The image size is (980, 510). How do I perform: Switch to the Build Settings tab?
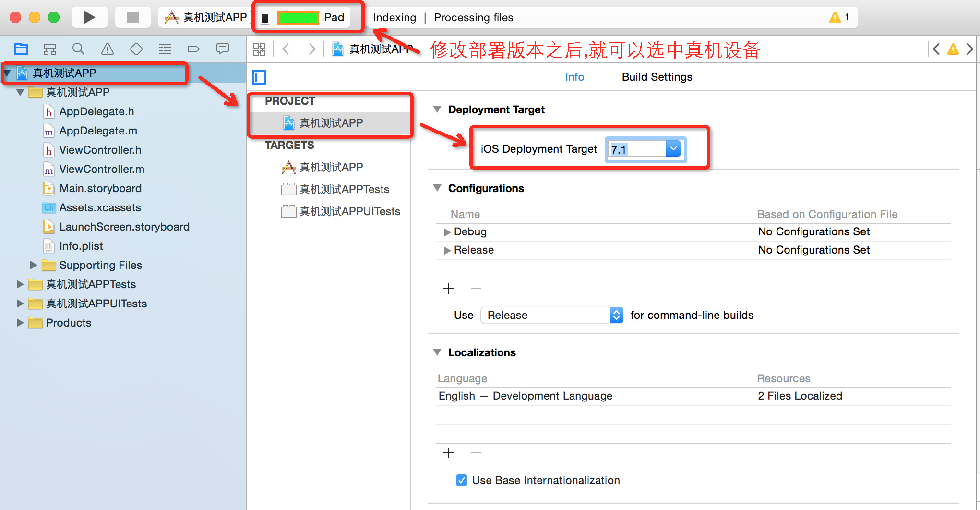click(657, 77)
